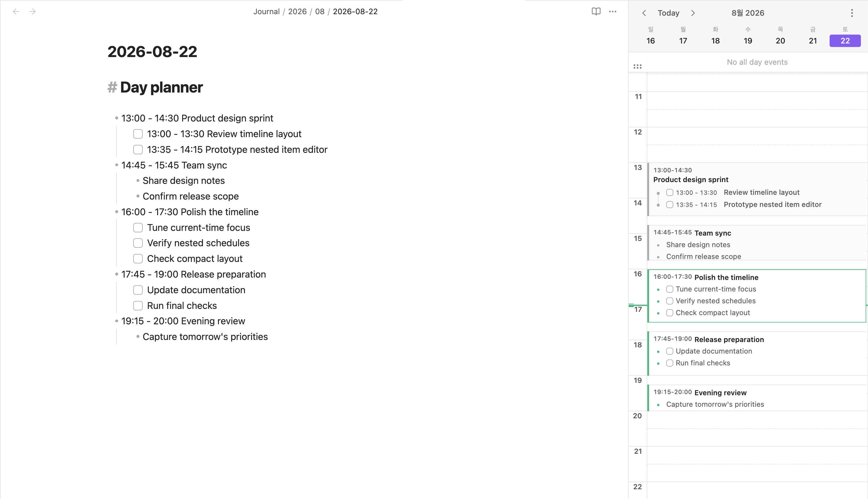Image resolution: width=868 pixels, height=499 pixels.
Task: Tick Tune current-time focus in timeline panel
Action: point(670,289)
